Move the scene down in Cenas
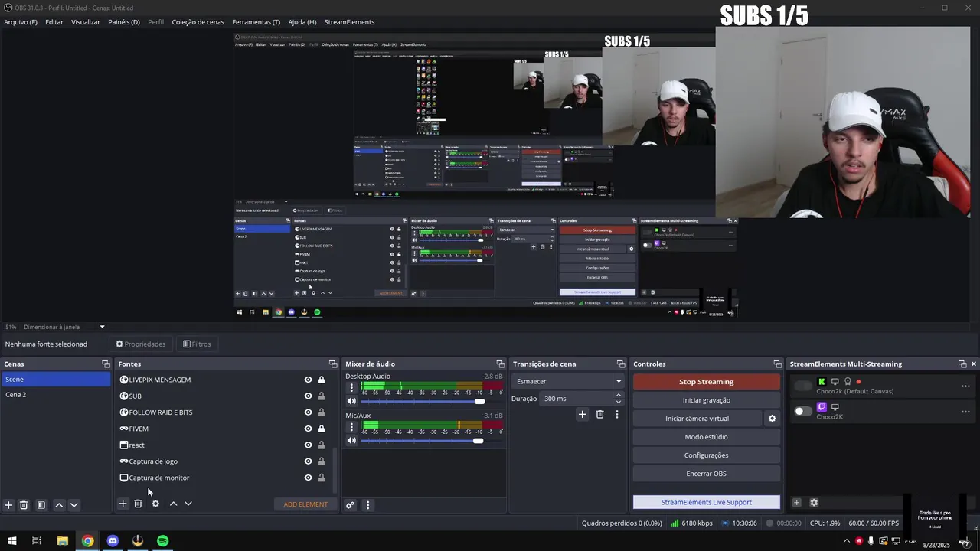 point(73,505)
